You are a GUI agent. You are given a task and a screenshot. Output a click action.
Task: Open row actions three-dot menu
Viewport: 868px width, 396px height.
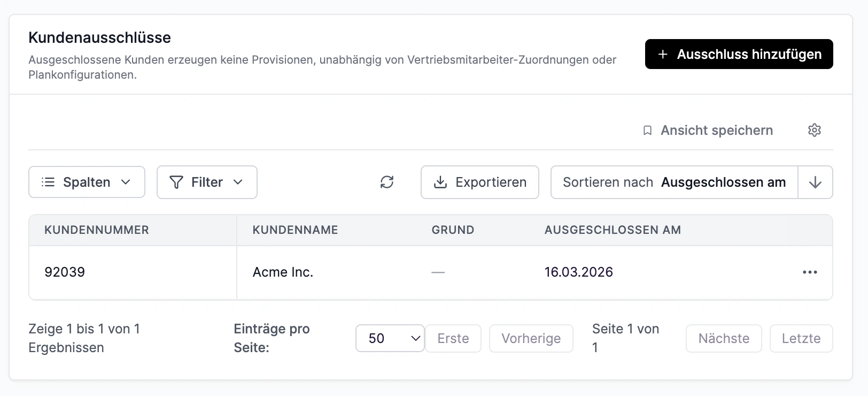tap(810, 272)
